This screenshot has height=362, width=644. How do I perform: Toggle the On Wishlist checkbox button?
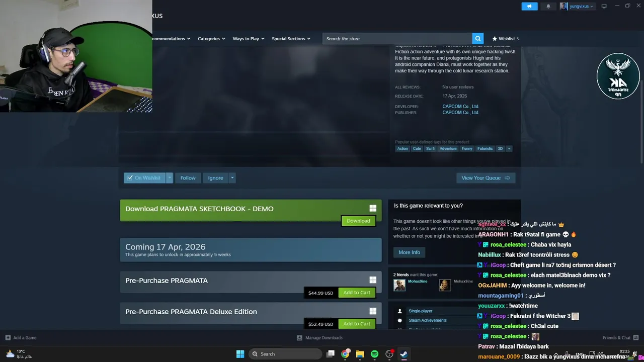click(144, 178)
